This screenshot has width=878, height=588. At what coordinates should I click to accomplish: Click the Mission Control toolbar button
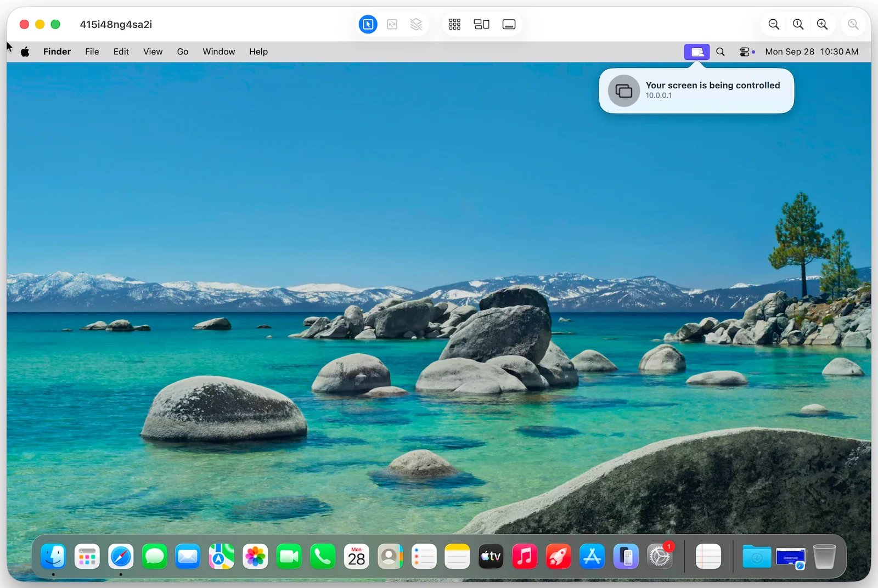[x=481, y=24]
